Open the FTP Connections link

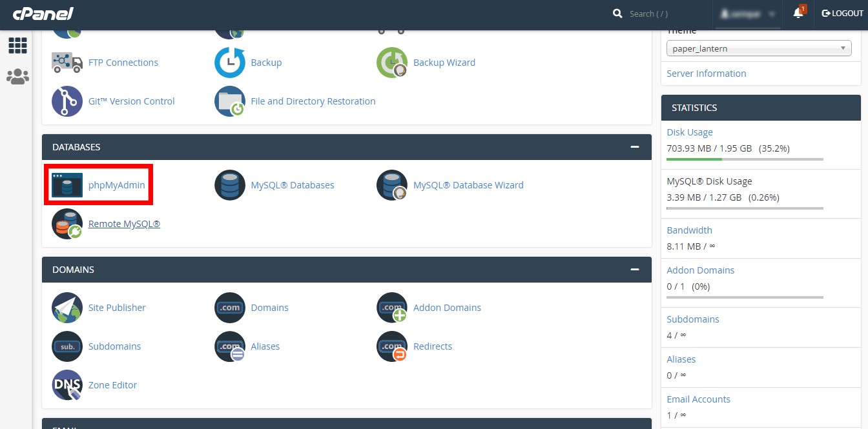[123, 63]
